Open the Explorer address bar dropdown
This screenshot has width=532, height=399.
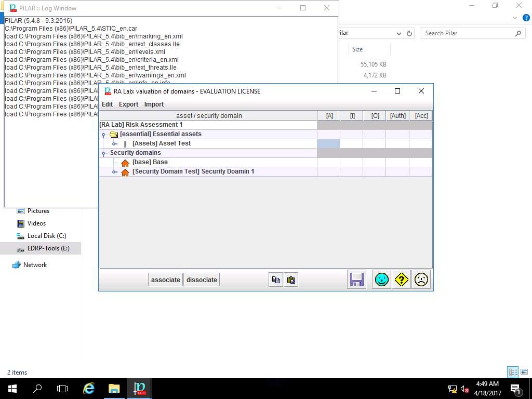point(399,33)
